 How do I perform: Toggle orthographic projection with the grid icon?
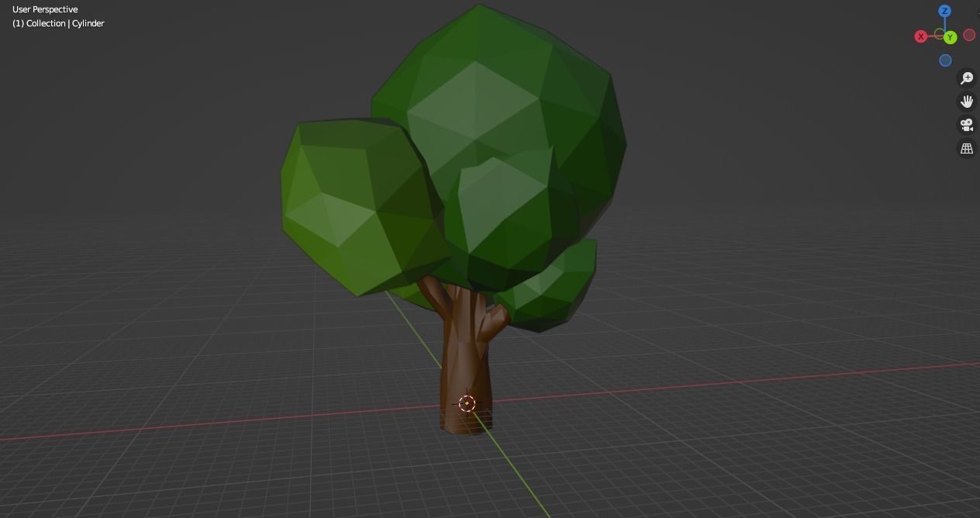(966, 147)
